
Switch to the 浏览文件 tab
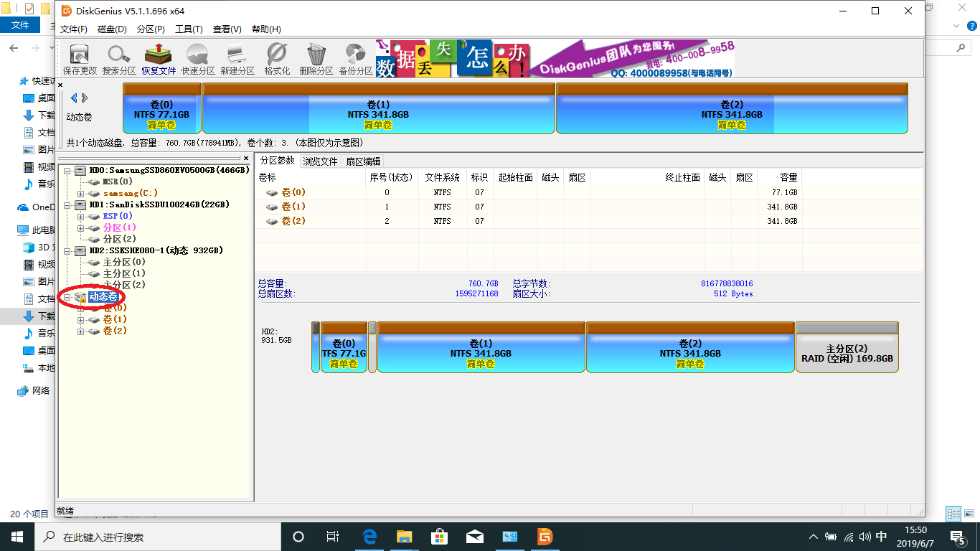coord(320,161)
